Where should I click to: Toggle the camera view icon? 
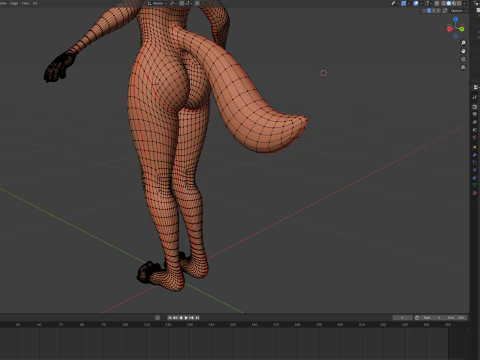click(x=463, y=59)
